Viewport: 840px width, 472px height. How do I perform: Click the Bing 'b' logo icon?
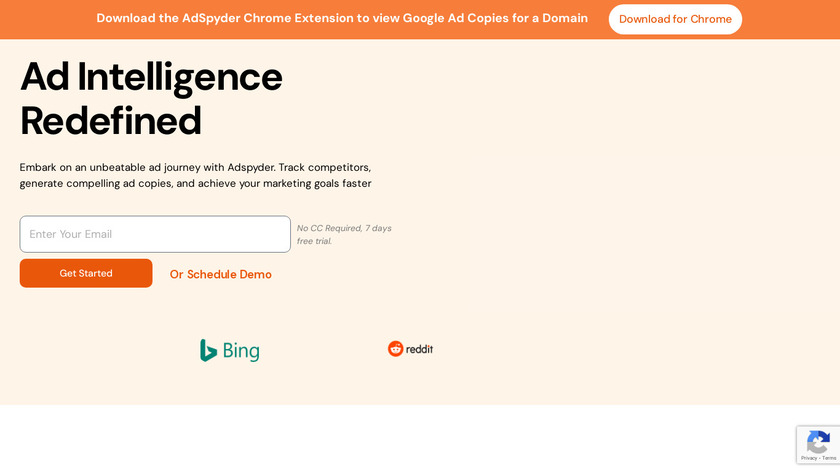pos(208,350)
